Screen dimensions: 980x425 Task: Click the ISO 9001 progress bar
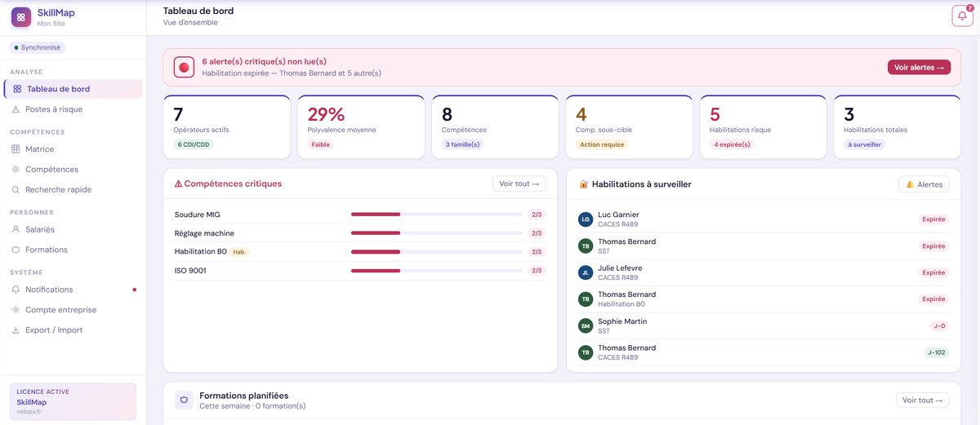pyautogui.click(x=436, y=270)
